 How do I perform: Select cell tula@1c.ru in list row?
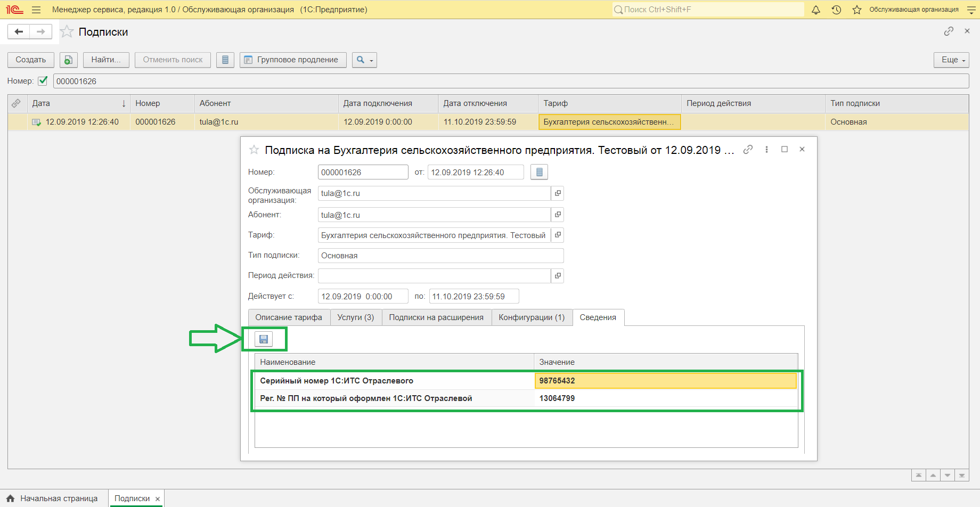click(x=266, y=122)
